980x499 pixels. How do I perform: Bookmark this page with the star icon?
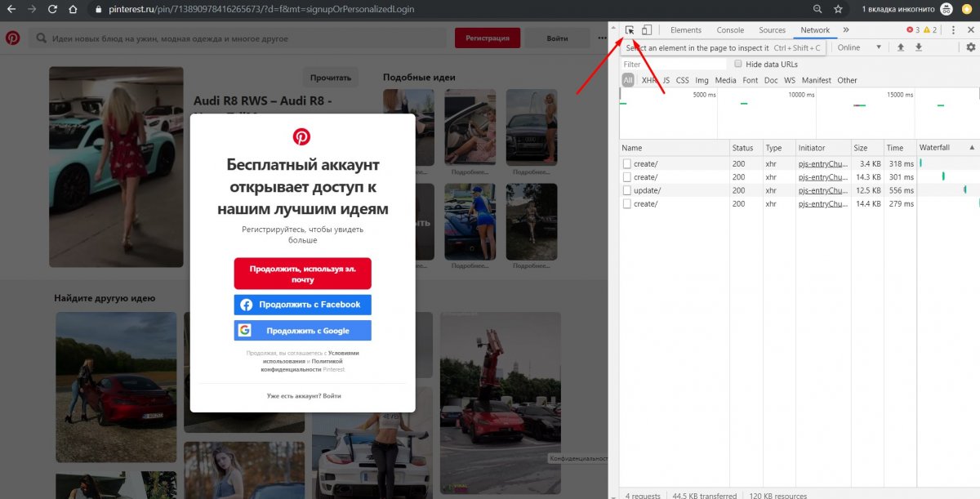[838, 10]
